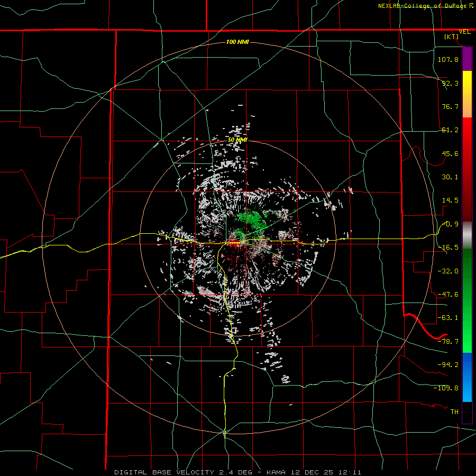Viewport: 476px width, 476px height.
Task: Click the [KT] units label
Action: pyautogui.click(x=452, y=36)
